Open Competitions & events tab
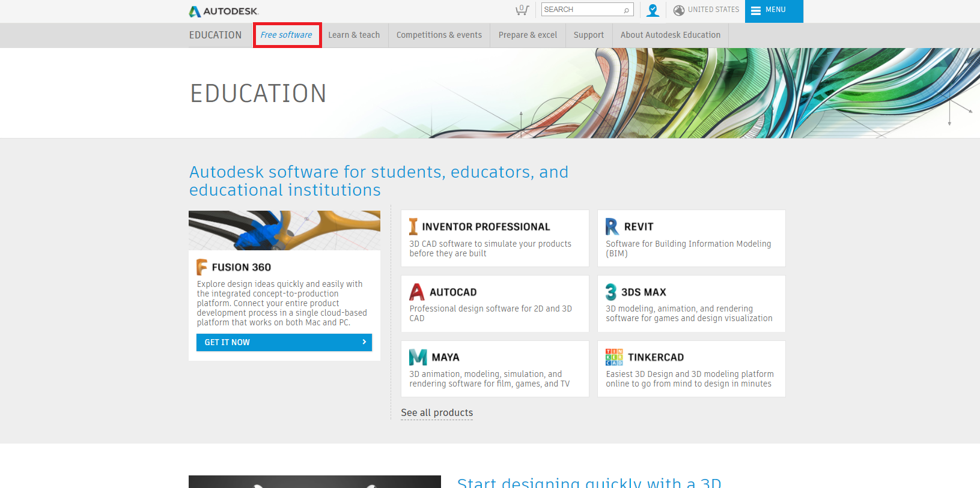Screen dimensions: 980x488 coord(439,35)
